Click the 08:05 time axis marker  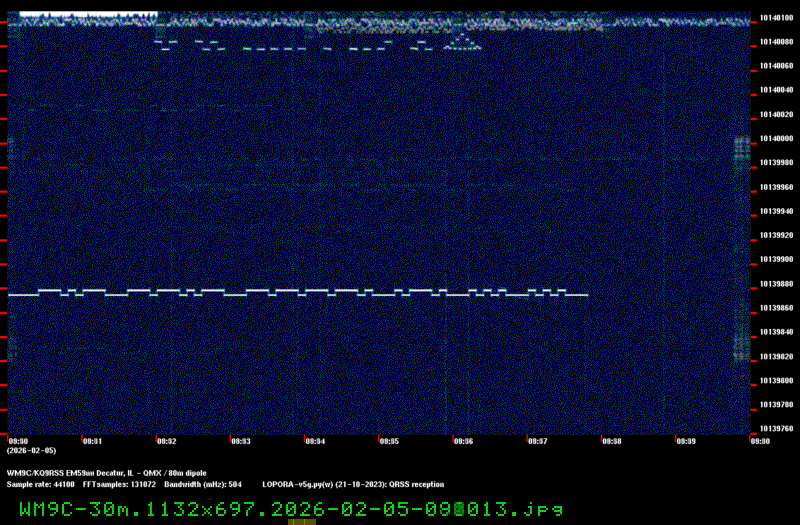[x=389, y=440]
